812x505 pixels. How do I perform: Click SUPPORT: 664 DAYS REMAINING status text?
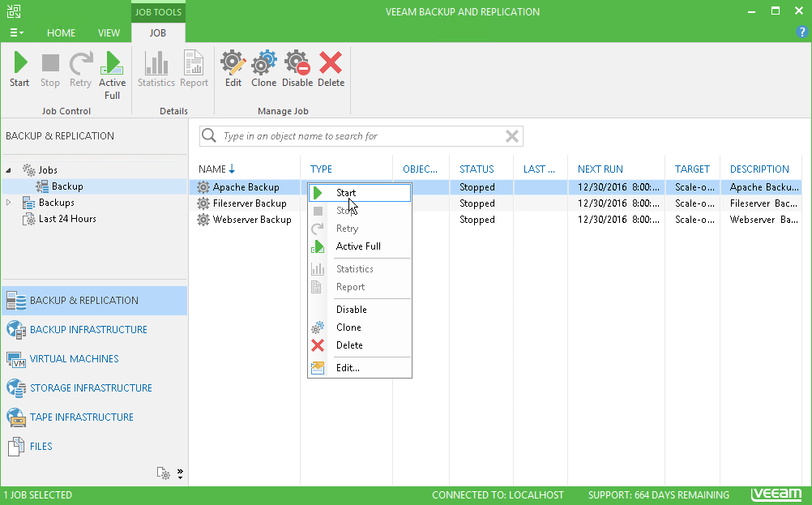659,495
